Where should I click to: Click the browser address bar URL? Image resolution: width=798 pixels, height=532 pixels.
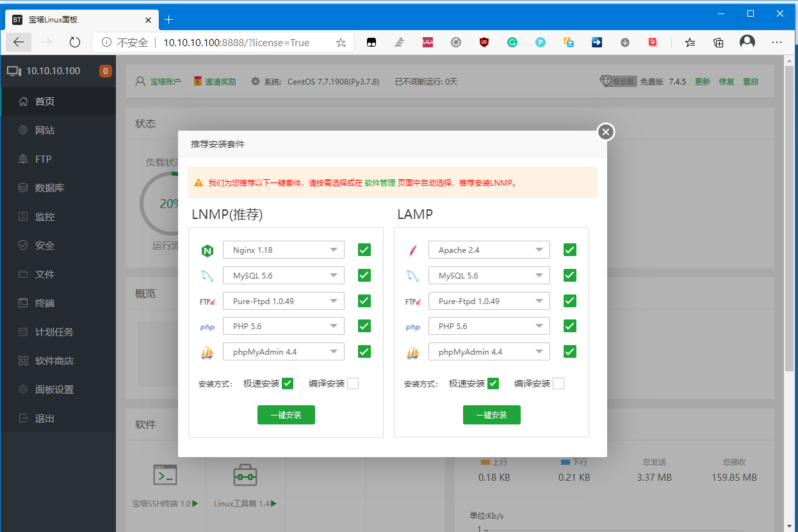click(236, 43)
